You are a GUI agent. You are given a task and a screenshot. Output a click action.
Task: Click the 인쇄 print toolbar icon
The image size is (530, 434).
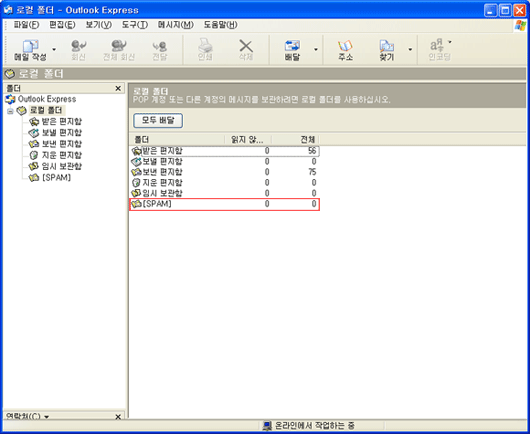[205, 46]
